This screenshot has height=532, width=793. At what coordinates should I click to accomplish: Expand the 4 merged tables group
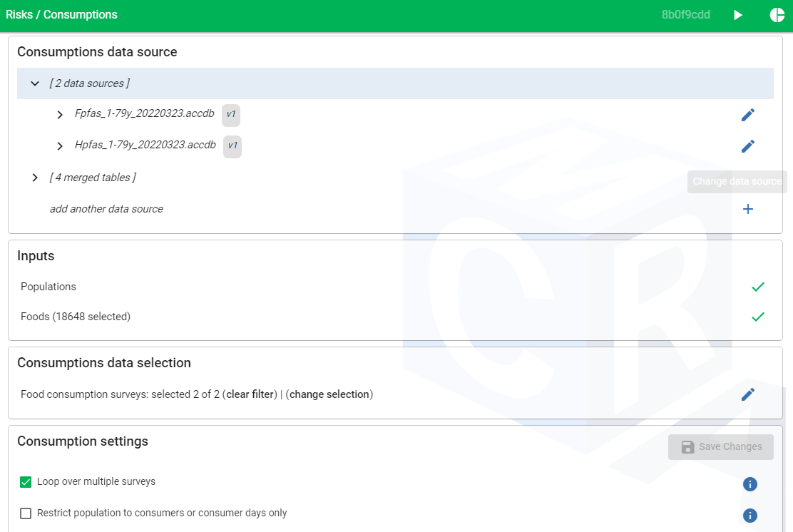(x=35, y=178)
